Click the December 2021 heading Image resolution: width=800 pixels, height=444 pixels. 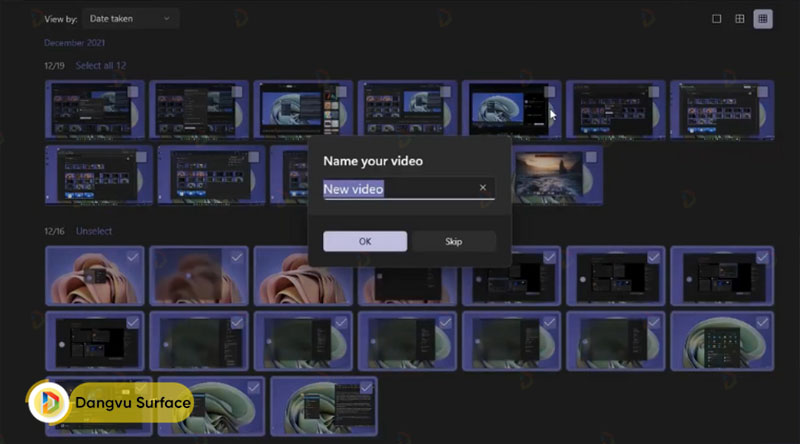coord(74,43)
